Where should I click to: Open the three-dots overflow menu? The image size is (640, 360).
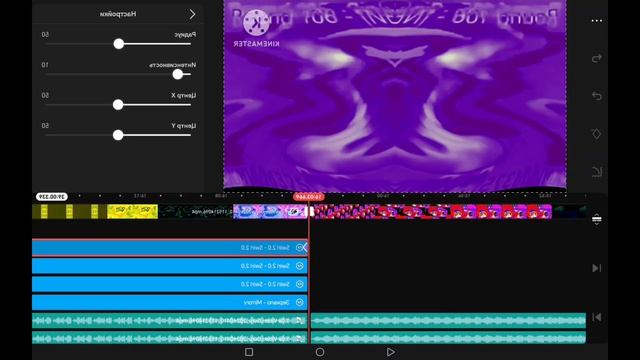click(597, 21)
